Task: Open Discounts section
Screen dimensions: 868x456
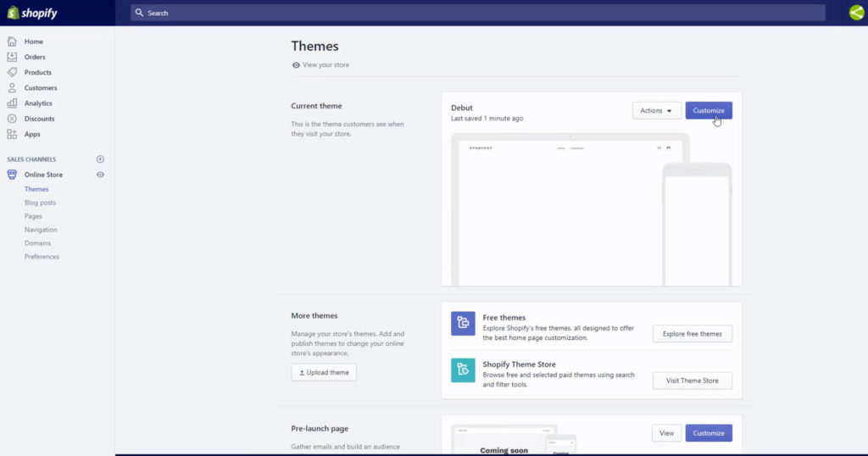Action: point(39,119)
